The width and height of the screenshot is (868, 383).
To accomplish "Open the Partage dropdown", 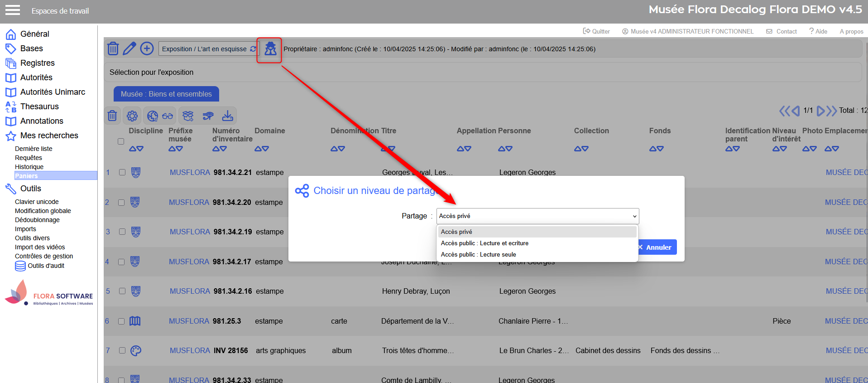I will [x=537, y=216].
